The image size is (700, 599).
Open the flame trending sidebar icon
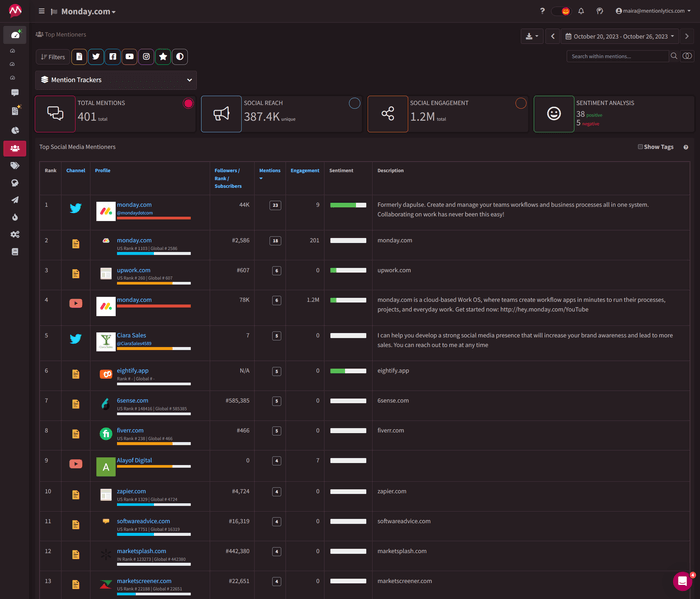[x=15, y=217]
